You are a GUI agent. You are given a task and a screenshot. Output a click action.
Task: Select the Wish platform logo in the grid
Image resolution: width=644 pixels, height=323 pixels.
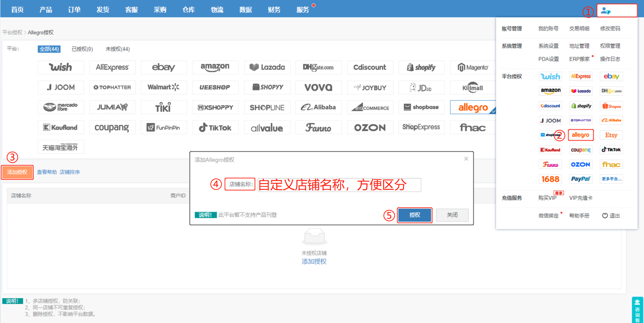(61, 67)
